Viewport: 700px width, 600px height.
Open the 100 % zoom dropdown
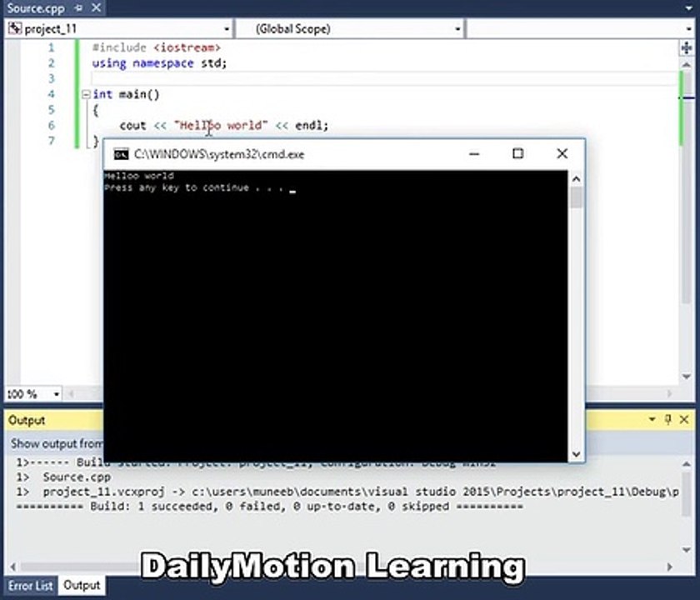[x=57, y=394]
